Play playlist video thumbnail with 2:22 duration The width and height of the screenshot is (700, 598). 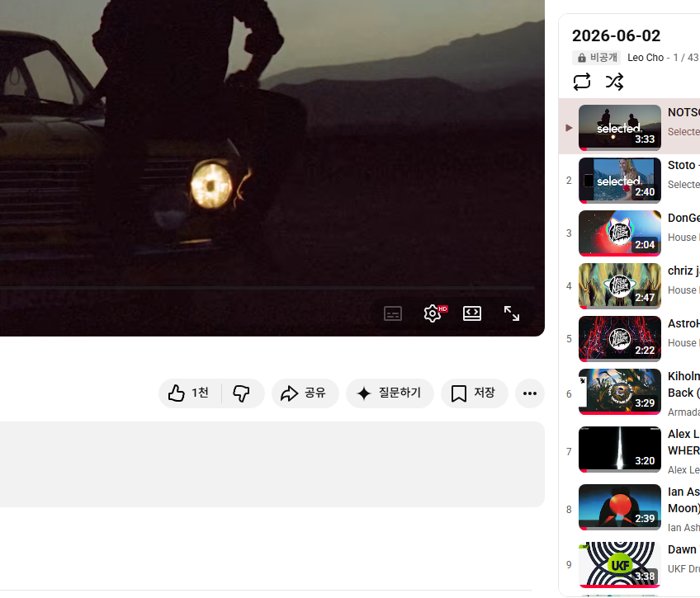(x=620, y=338)
